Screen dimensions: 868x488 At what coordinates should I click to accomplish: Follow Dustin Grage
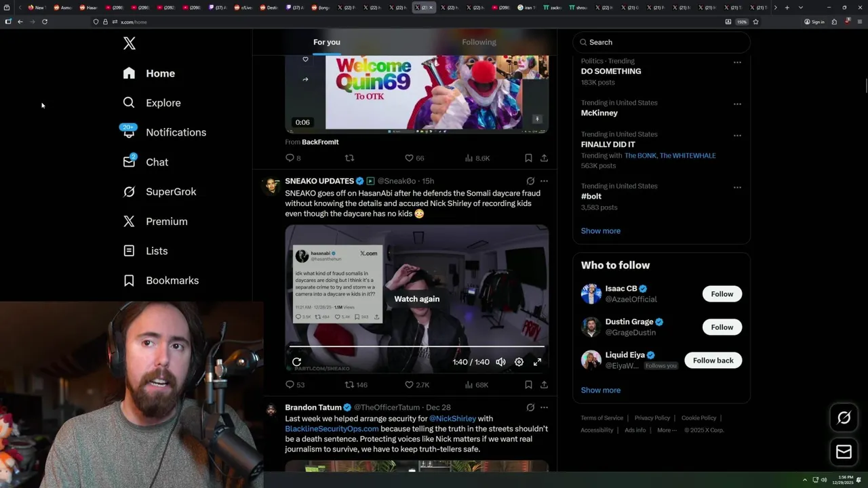coord(722,327)
